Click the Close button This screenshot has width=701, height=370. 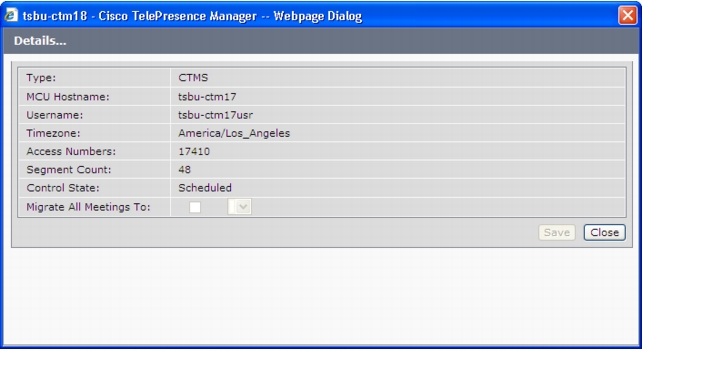[x=604, y=232]
